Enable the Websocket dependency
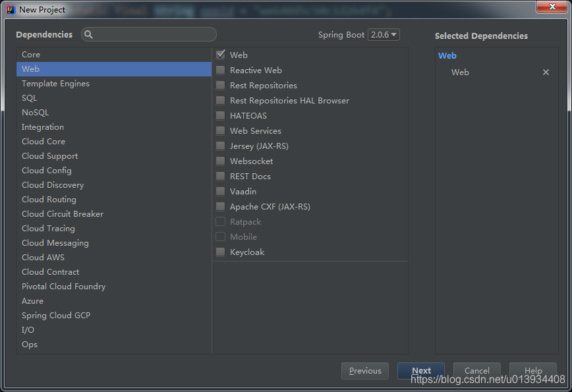Screen dimensions: 572x392 pyautogui.click(x=220, y=161)
